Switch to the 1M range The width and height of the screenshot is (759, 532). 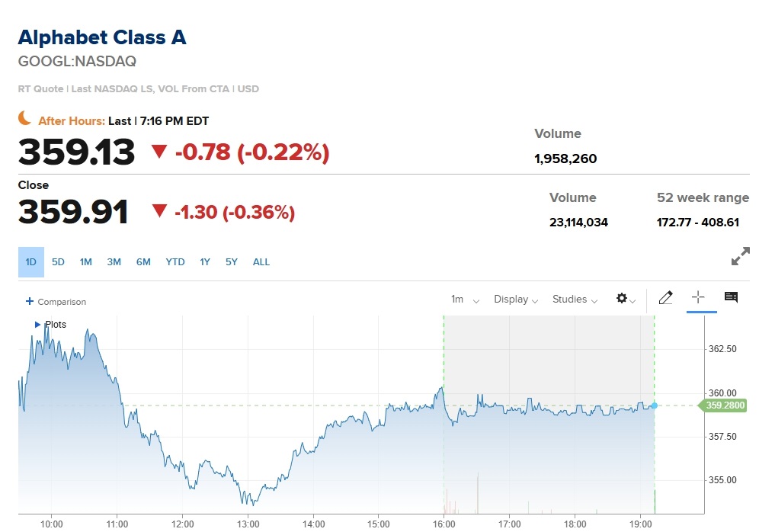[x=85, y=262]
